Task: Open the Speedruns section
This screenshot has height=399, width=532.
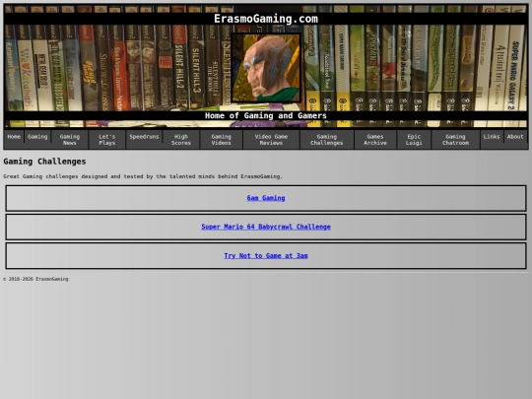Action: [144, 137]
